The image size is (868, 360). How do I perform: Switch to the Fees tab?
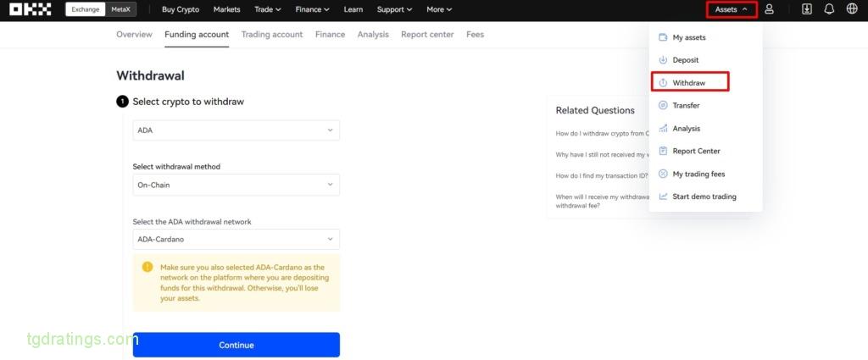pyautogui.click(x=475, y=34)
